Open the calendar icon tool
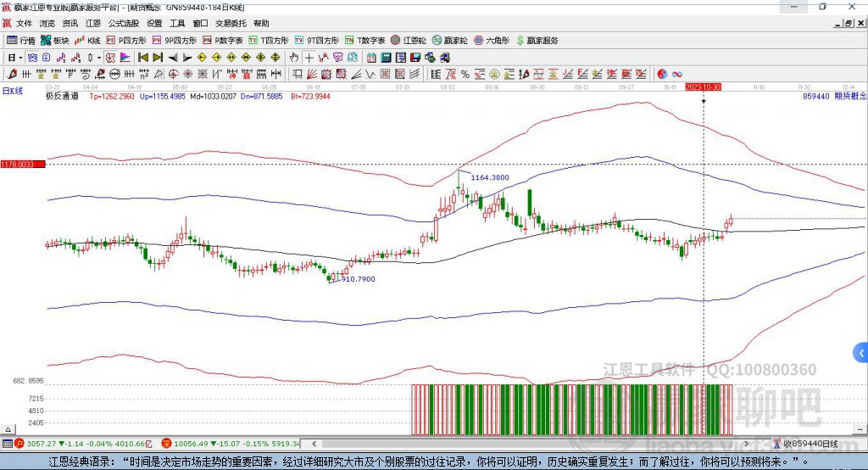This screenshot has height=470, width=868. tap(371, 58)
